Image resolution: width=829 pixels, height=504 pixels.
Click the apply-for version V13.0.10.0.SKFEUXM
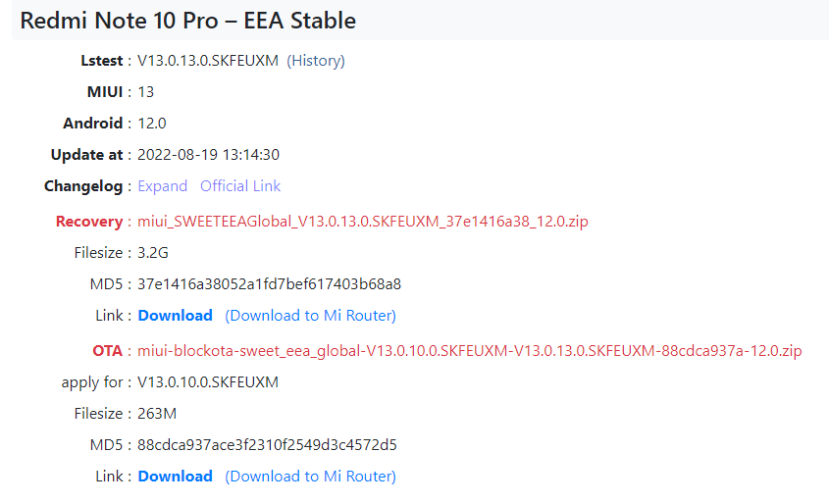coord(208,382)
